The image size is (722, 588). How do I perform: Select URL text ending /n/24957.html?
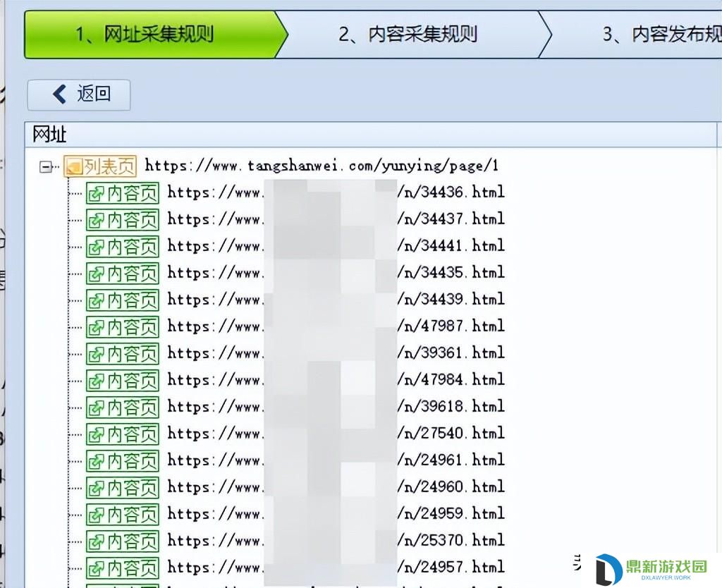336,567
